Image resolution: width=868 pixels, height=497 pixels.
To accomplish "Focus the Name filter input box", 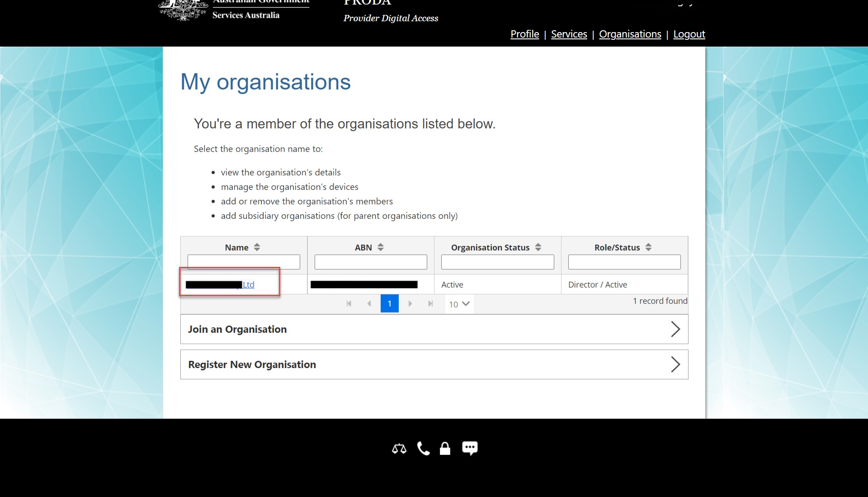I will [x=244, y=262].
